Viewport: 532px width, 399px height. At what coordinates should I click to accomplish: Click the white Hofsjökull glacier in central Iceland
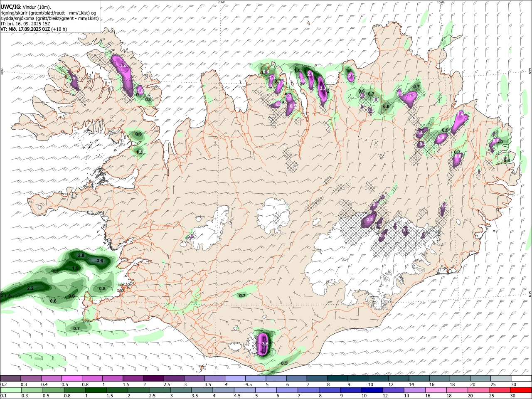click(273, 216)
